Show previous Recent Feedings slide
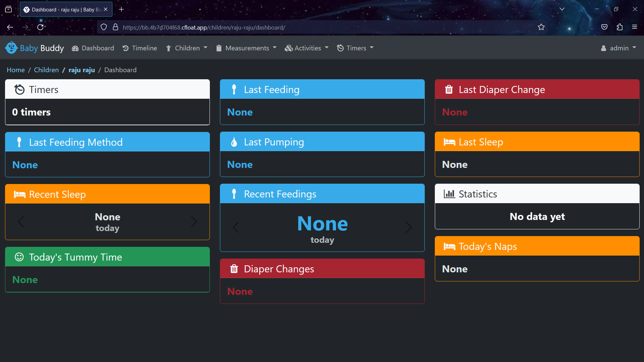Screen dimensions: 644x362 click(x=236, y=227)
